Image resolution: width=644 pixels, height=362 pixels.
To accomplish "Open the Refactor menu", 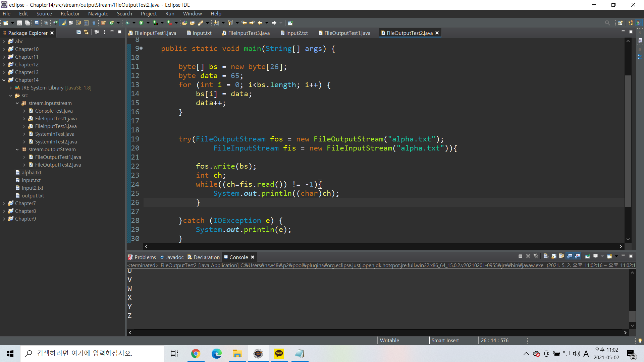I will pyautogui.click(x=70, y=14).
